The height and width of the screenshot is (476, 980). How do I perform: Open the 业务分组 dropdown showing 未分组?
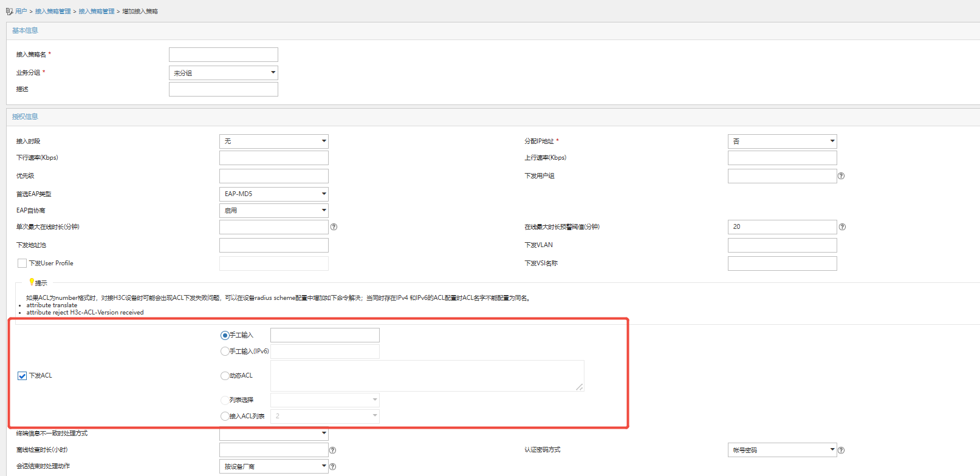[x=223, y=73]
